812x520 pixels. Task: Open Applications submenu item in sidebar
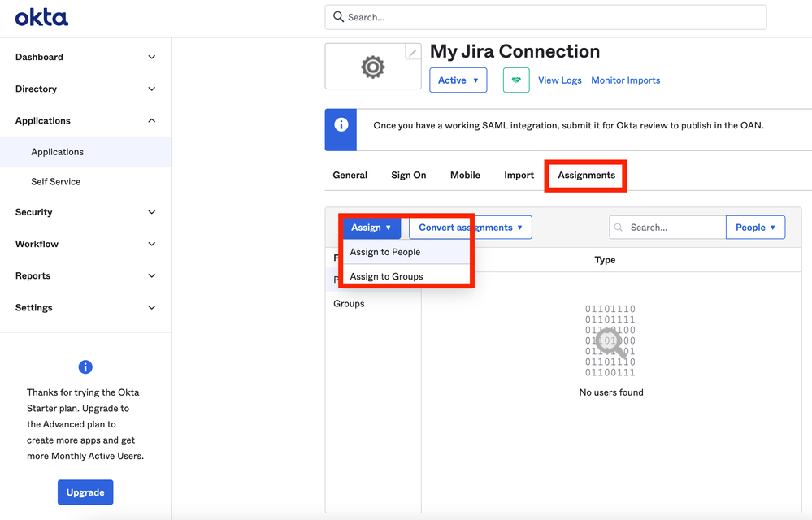tap(85, 152)
